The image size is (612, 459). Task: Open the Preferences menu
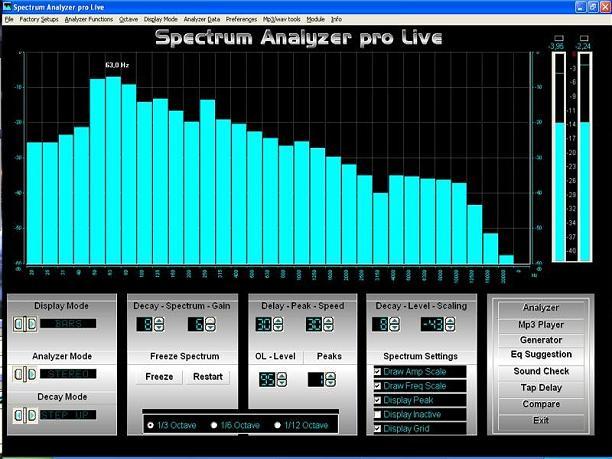pos(241,19)
